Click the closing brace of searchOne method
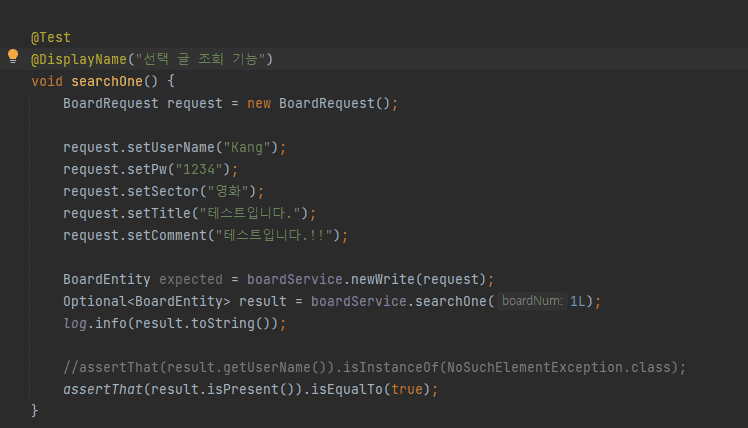Screen dimensions: 748x428 pos(34,410)
